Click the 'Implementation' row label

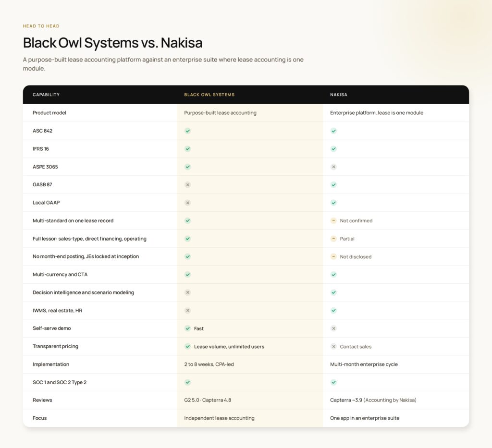51,364
